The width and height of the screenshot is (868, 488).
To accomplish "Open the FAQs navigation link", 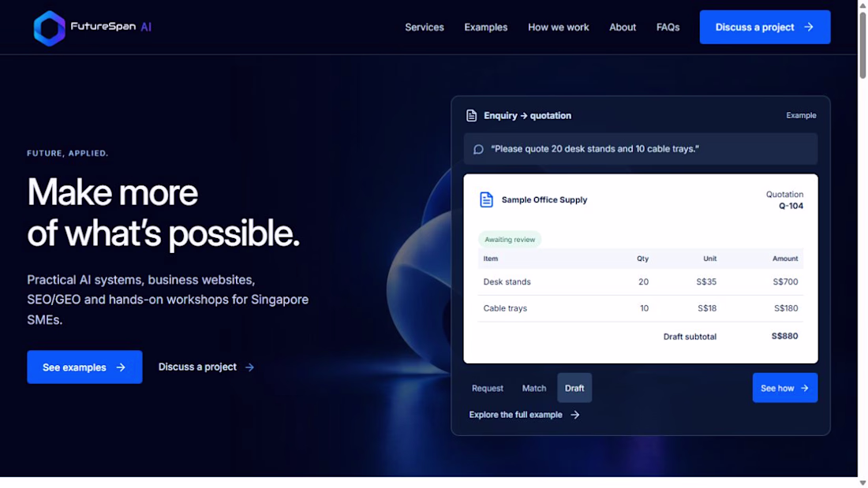I will click(668, 27).
